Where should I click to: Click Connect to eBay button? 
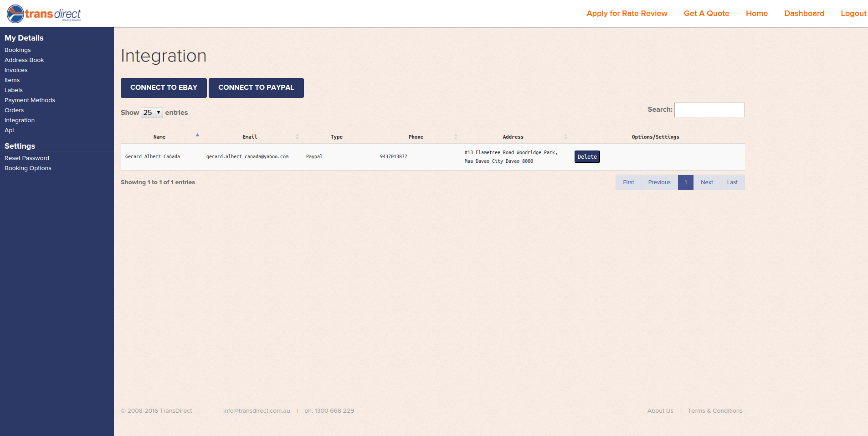(x=164, y=88)
